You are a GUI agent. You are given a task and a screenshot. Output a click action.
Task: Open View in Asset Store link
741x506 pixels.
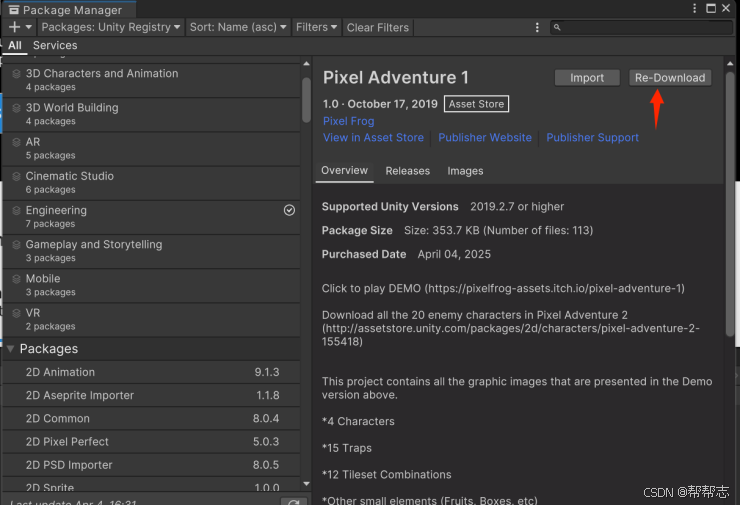(x=373, y=138)
